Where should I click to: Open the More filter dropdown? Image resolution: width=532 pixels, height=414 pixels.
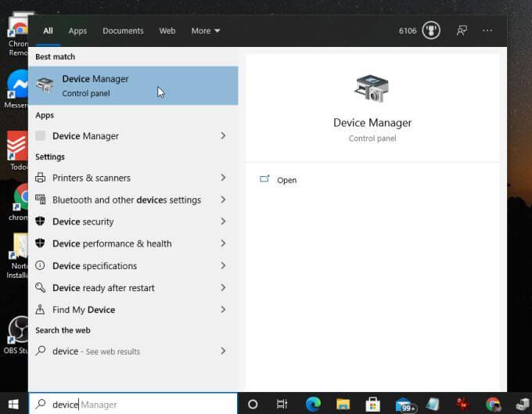pyautogui.click(x=206, y=31)
